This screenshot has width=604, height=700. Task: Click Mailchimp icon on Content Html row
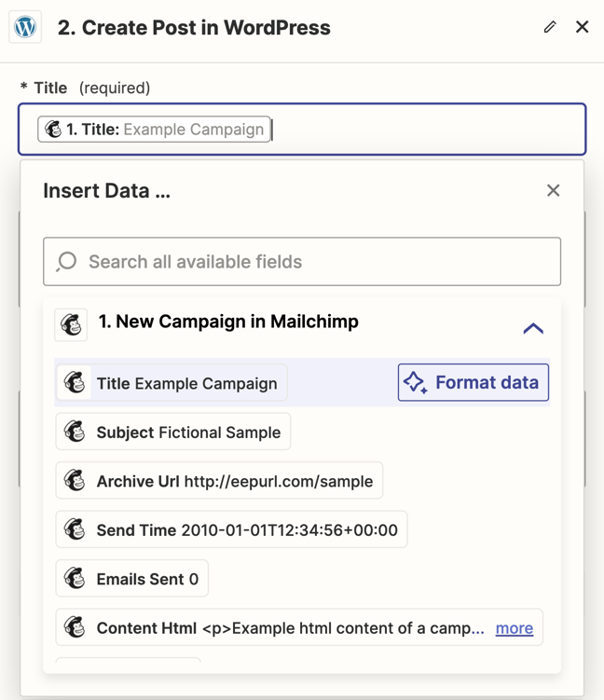click(75, 627)
